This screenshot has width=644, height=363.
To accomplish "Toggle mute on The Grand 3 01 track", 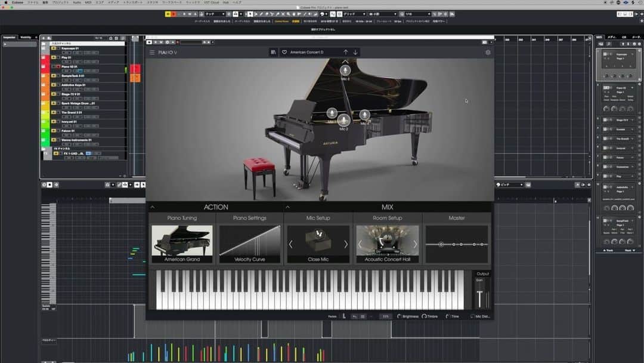I will pyautogui.click(x=54, y=112).
